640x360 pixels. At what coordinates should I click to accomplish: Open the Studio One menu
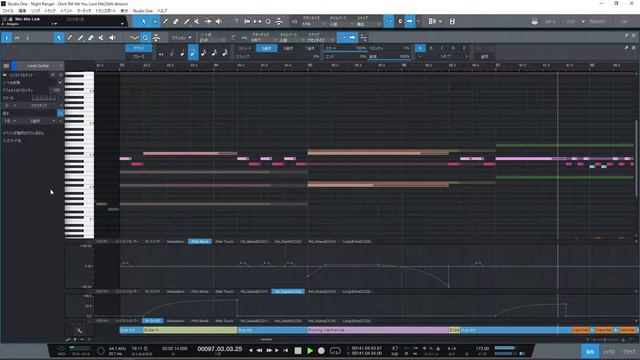pyautogui.click(x=142, y=11)
